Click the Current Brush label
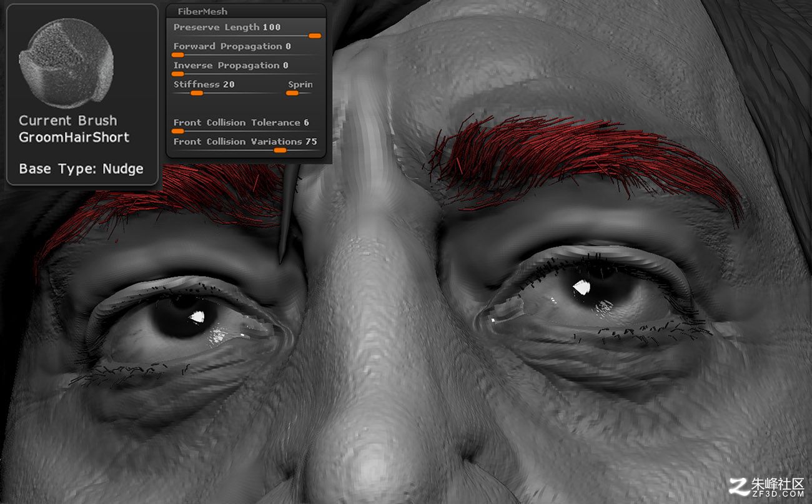 pyautogui.click(x=67, y=121)
